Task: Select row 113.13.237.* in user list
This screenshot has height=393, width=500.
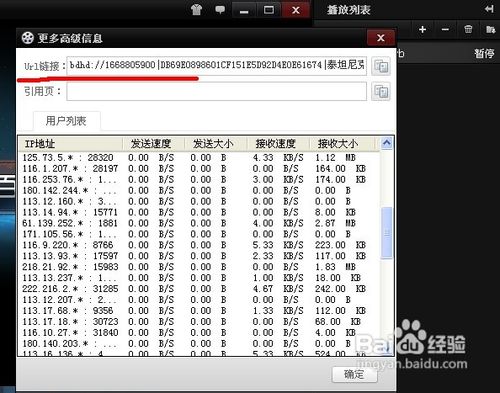Action: click(x=199, y=278)
